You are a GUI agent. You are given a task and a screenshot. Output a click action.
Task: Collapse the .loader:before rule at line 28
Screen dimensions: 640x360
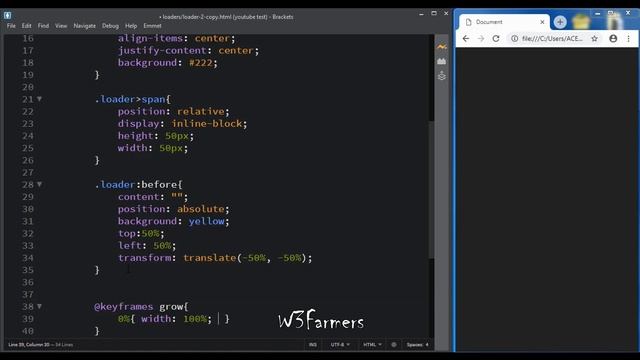click(x=40, y=184)
